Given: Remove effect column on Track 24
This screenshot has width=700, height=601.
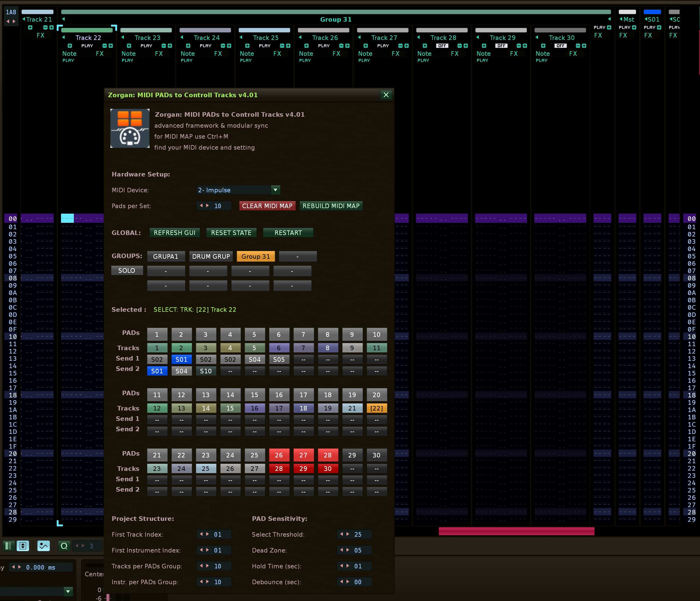Looking at the screenshot, I should (x=223, y=46).
